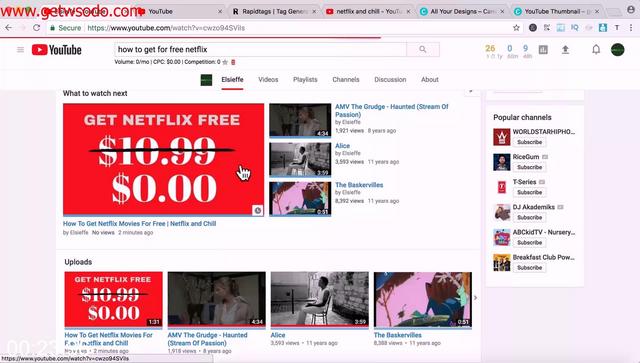Switch to netflix and chill browser tab

click(369, 11)
